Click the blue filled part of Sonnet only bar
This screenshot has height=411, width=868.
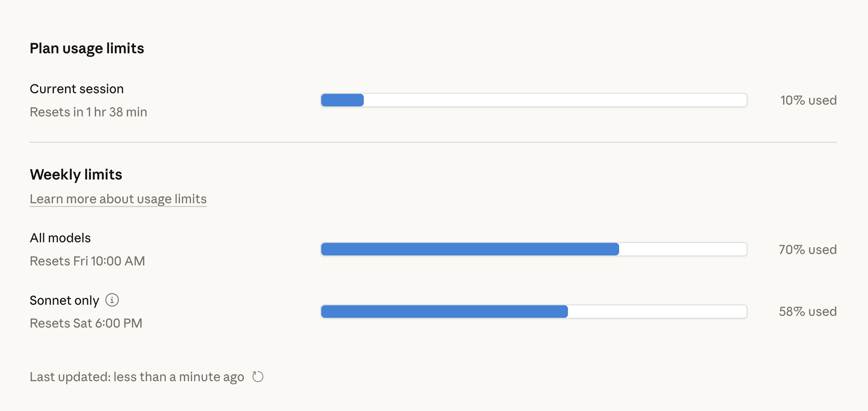pyautogui.click(x=444, y=311)
